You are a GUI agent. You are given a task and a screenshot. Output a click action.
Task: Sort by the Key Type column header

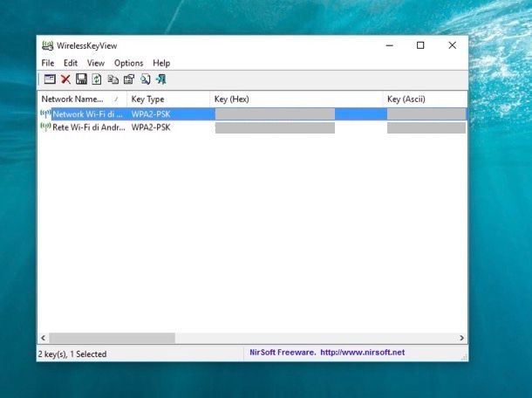168,99
